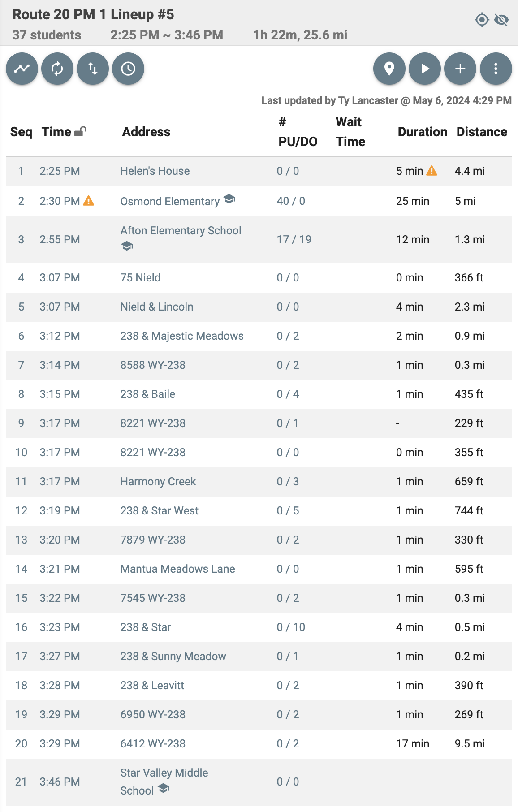Click the refresh sync round button

tap(57, 69)
